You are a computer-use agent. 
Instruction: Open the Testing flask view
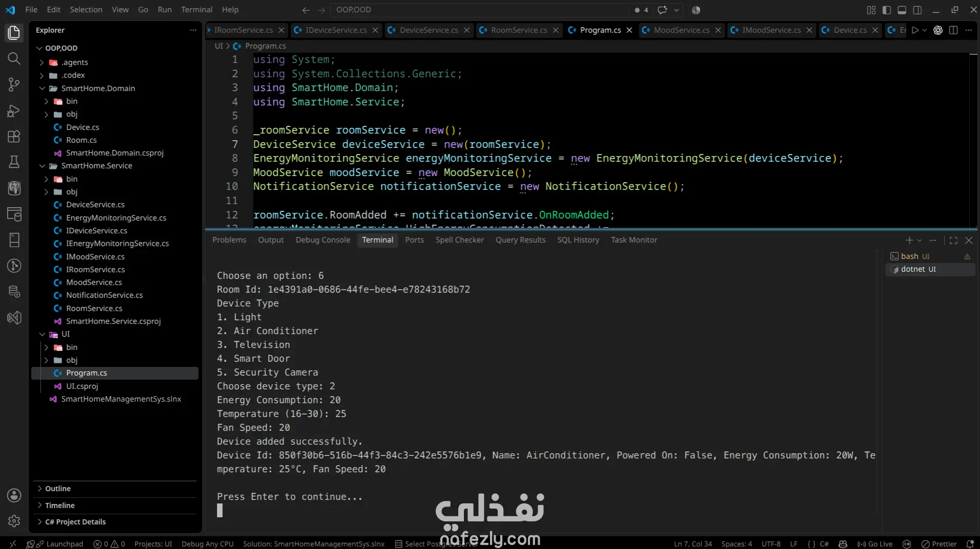pos(14,162)
